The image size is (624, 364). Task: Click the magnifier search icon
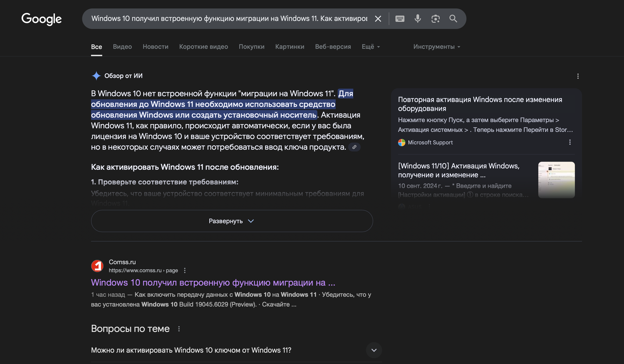pyautogui.click(x=453, y=19)
